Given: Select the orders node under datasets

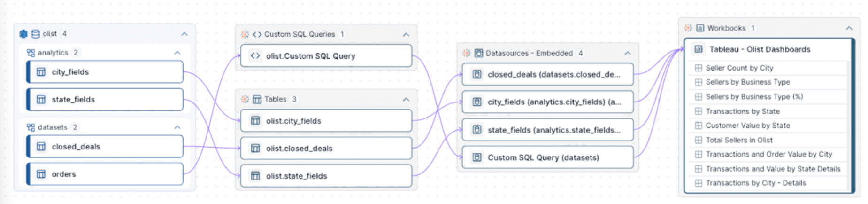Looking at the screenshot, I should coord(105,174).
